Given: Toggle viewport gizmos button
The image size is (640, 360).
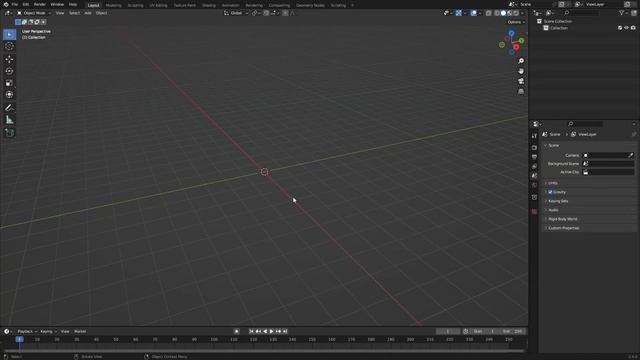Looking at the screenshot, I should click(x=459, y=13).
